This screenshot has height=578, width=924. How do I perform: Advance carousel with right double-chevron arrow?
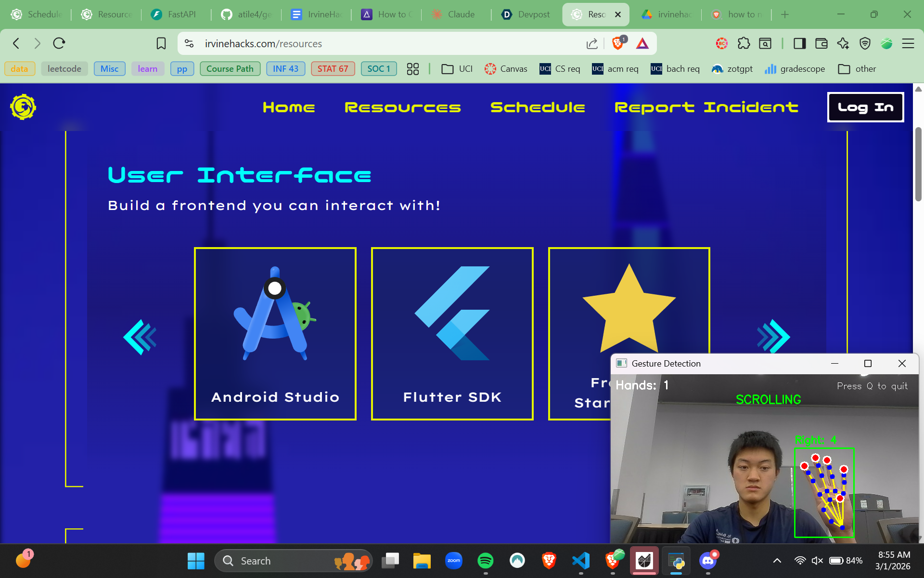pos(773,337)
